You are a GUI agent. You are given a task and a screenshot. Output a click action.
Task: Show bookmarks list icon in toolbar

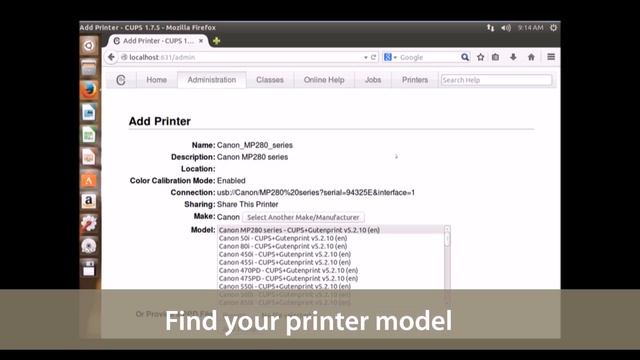(496, 57)
